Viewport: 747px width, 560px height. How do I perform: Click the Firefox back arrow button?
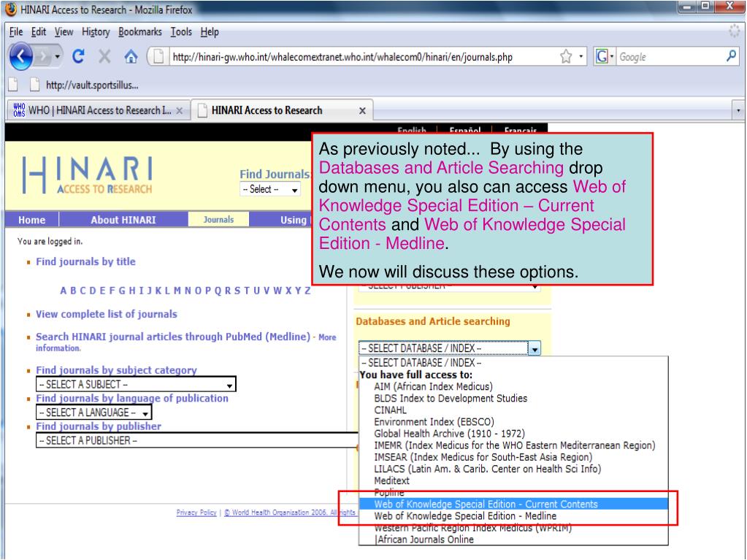tap(20, 57)
